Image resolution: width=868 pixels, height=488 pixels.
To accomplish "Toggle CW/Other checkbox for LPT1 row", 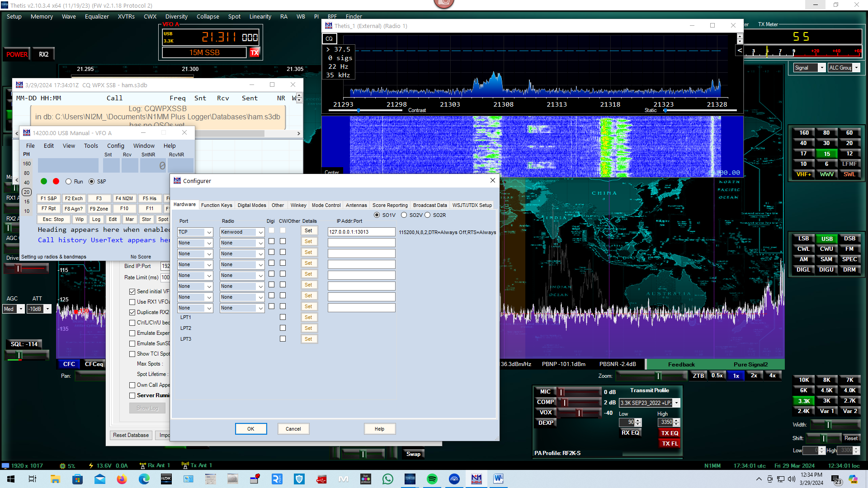I will click(x=283, y=317).
